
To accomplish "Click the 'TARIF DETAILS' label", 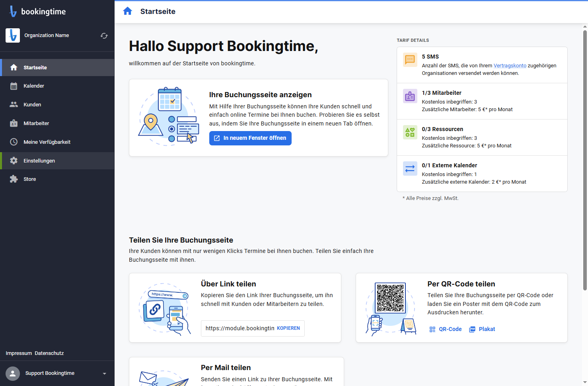I will tap(413, 40).
